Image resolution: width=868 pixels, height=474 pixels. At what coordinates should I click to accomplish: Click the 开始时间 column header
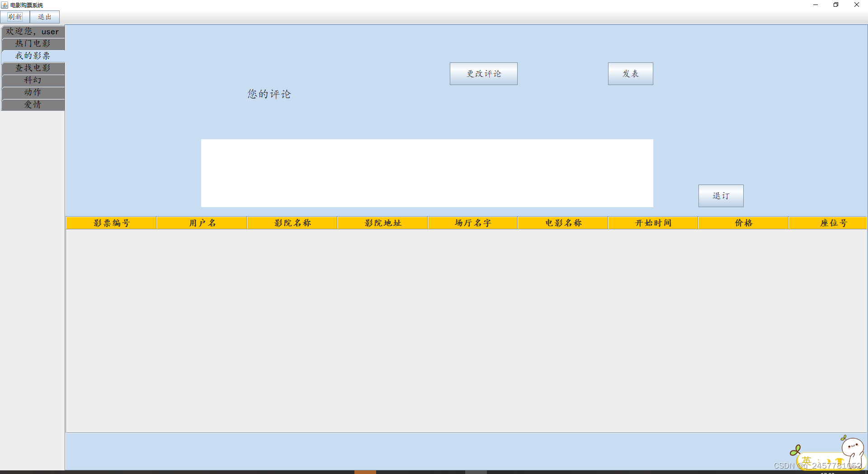[653, 223]
